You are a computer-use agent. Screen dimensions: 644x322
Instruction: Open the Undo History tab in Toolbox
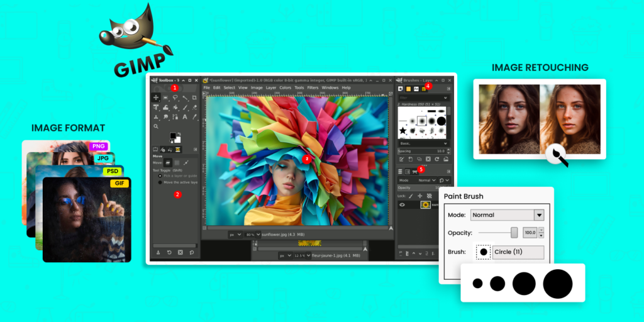coord(170,150)
